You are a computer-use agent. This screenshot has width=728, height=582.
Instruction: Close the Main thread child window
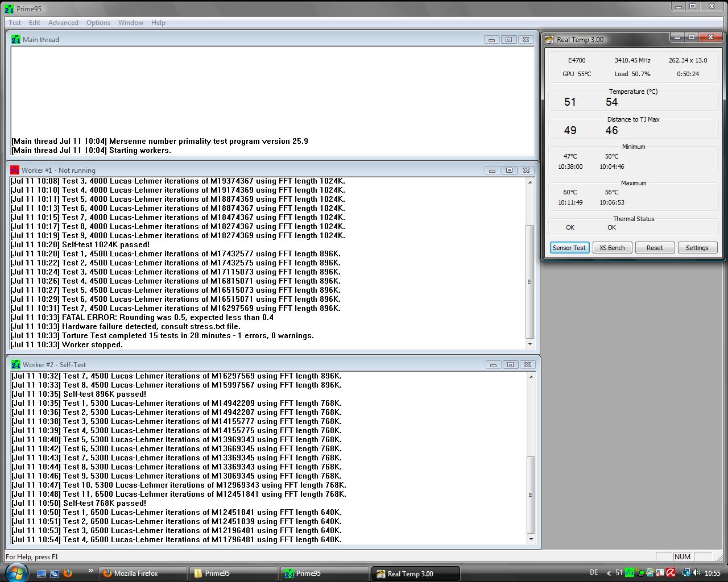(x=526, y=40)
